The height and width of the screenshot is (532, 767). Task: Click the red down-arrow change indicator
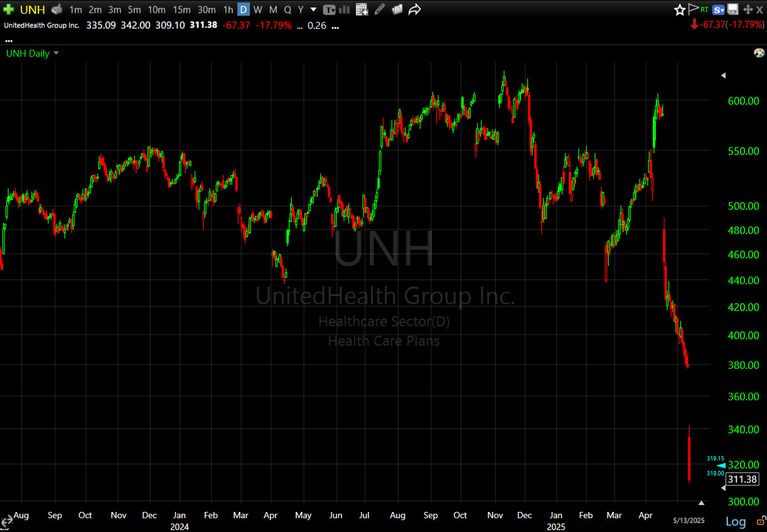pos(694,24)
